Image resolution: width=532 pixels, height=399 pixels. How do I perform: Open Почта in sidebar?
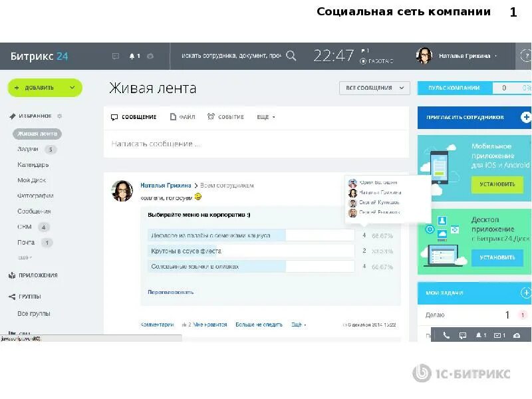[x=26, y=243]
